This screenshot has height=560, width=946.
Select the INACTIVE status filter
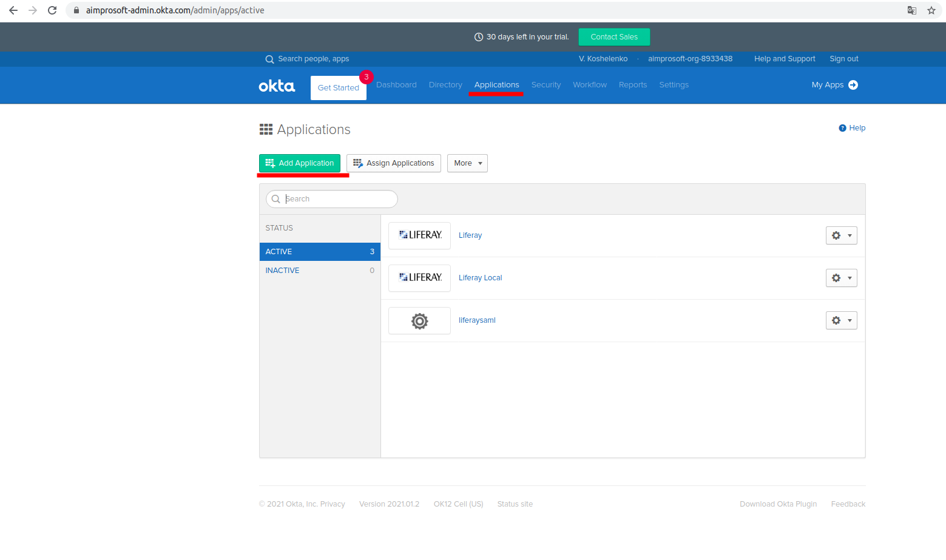tap(320, 271)
